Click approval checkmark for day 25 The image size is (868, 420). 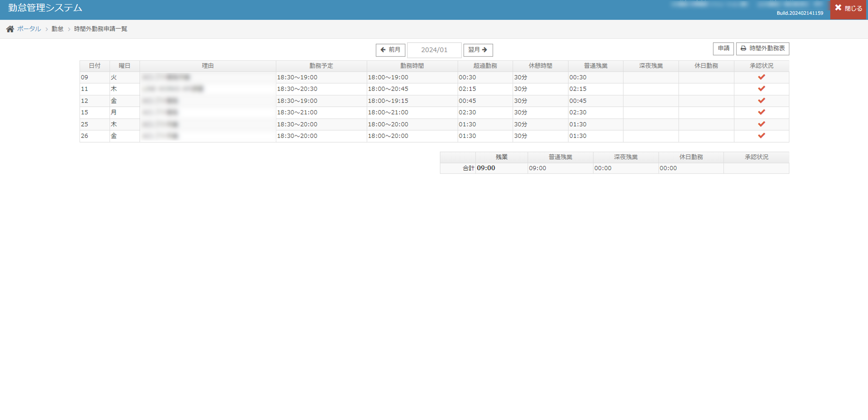point(762,124)
